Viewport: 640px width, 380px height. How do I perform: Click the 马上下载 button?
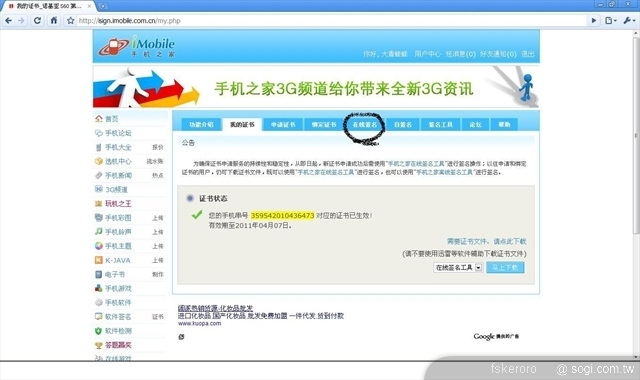[505, 268]
